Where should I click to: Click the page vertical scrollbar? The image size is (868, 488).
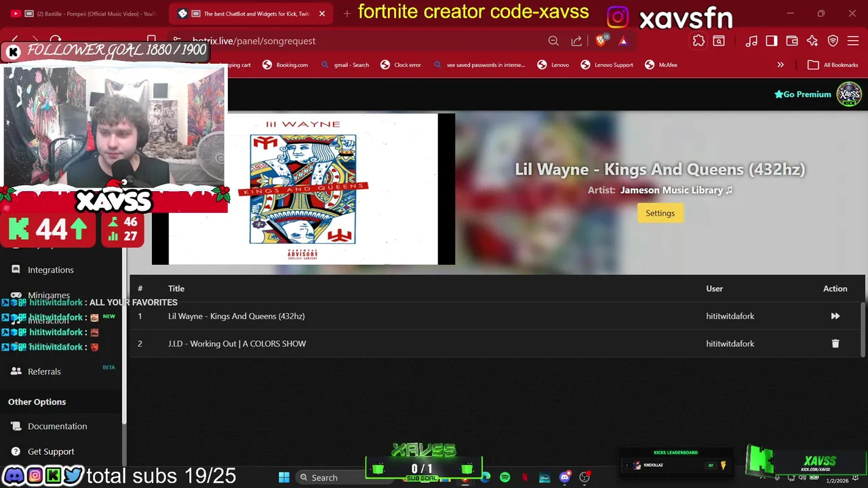[x=863, y=329]
